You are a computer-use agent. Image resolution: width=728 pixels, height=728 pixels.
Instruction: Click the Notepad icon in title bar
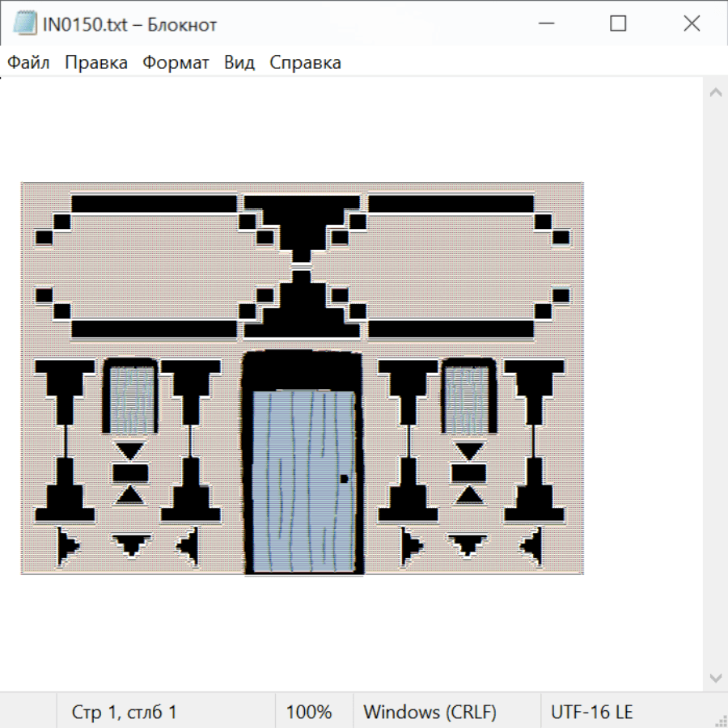click(x=25, y=24)
